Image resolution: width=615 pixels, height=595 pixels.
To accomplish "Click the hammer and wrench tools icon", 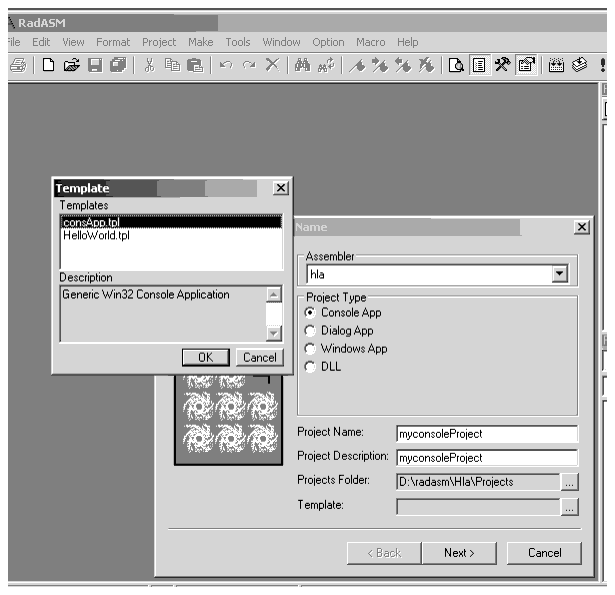I will pos(502,65).
